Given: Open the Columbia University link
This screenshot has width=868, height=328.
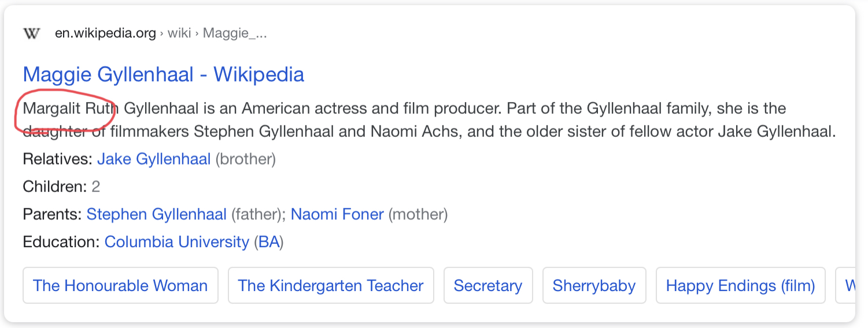Looking at the screenshot, I should pyautogui.click(x=177, y=242).
